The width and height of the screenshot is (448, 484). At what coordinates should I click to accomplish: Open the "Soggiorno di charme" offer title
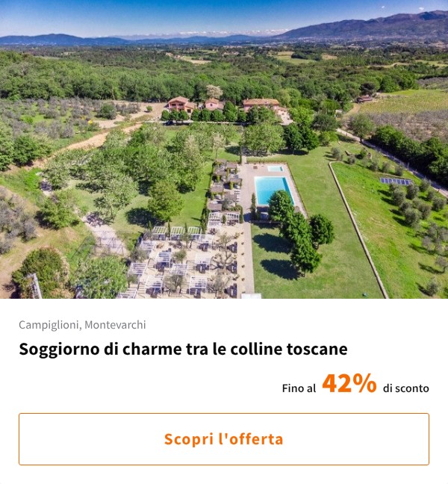click(183, 349)
